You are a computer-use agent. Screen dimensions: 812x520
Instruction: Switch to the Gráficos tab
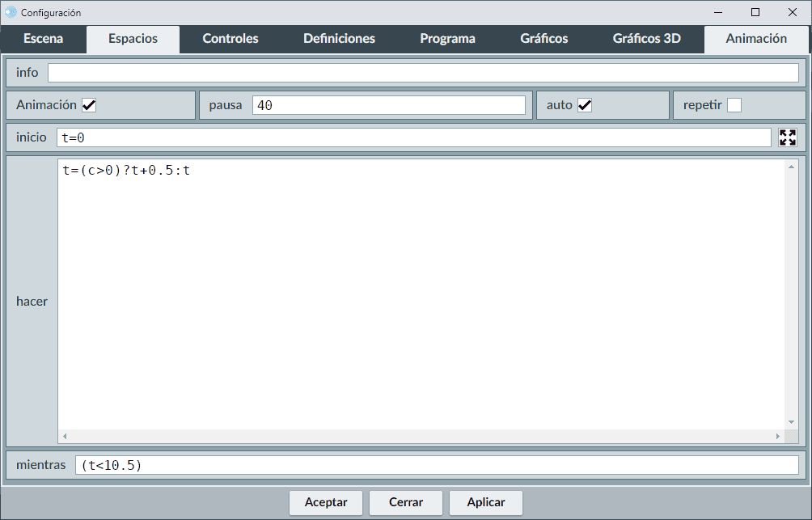[543, 39]
